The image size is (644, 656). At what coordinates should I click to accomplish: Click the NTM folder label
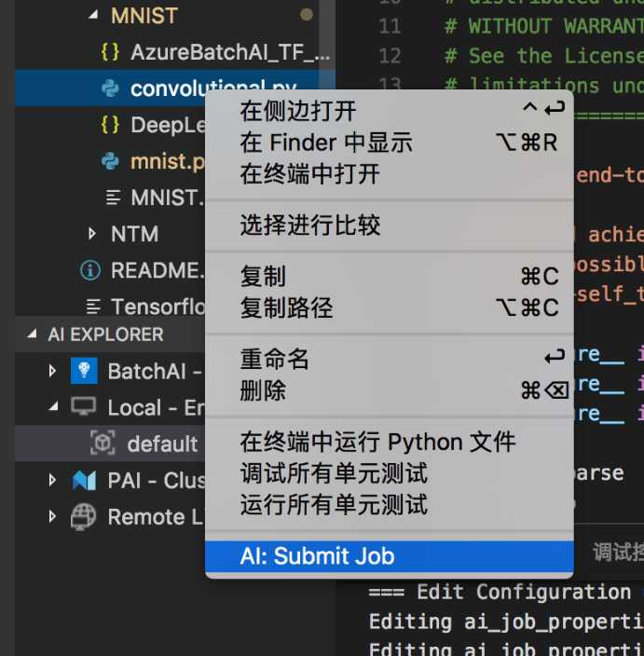click(135, 234)
